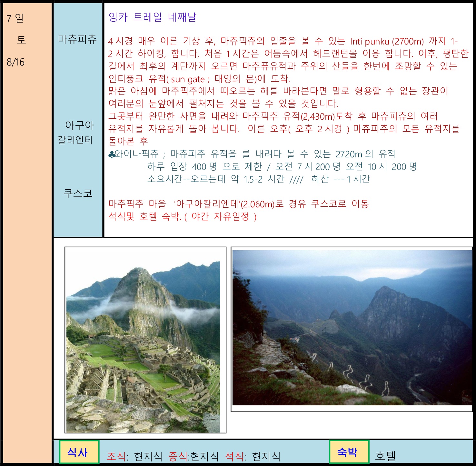Click the '숙박' yellow label box
Screen dimensions: 476x466
[349, 452]
